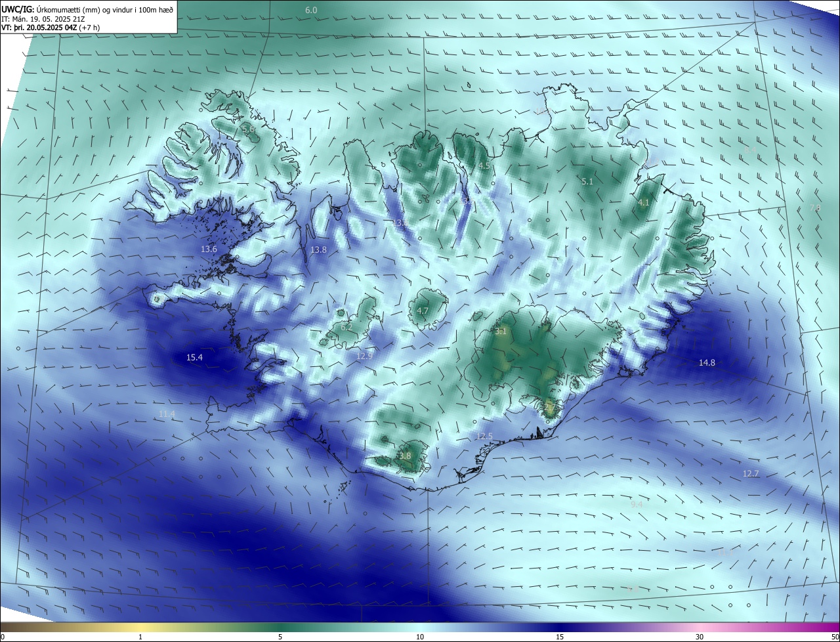
Task: Click the '14.8' value off the southeast coast
Action: point(707,362)
